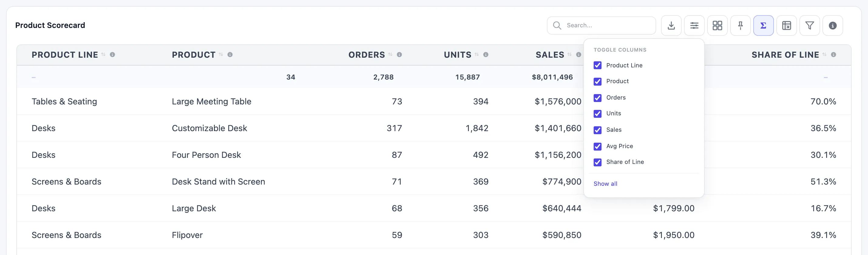Screen dimensions: 868x255
Task: Show info for Share of Line column
Action: [x=833, y=55]
